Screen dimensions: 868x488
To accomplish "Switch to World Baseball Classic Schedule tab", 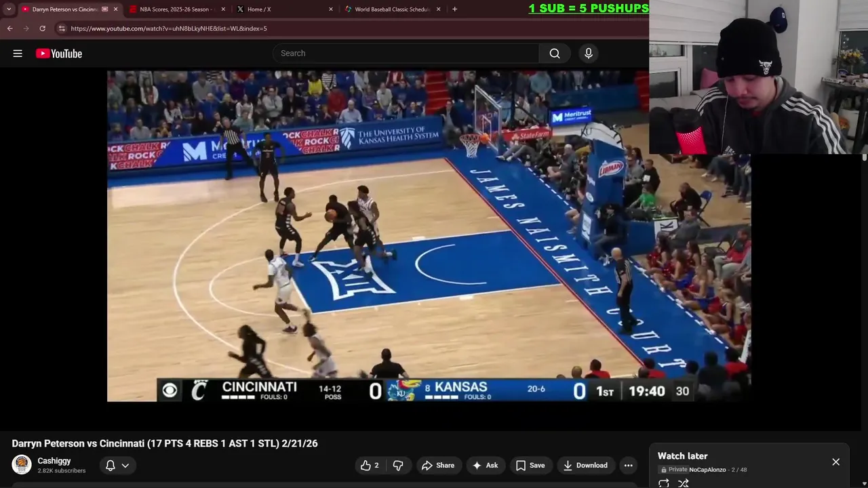I will point(392,9).
